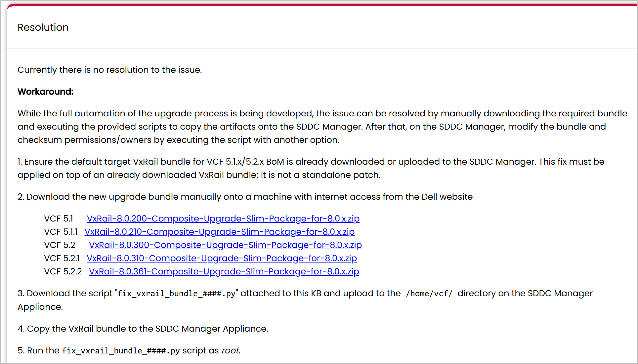Click the VCF 5.2.1 version label

62,258
